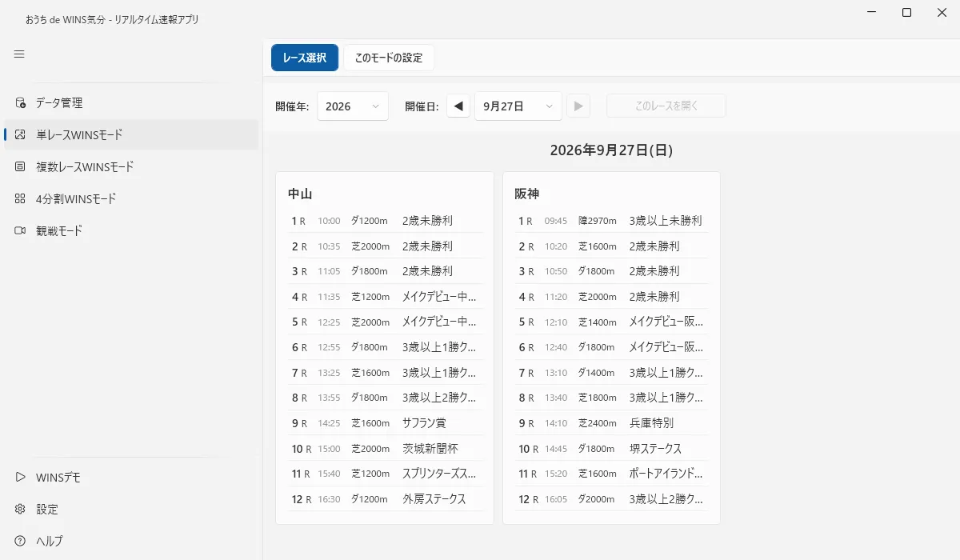
Task: Select 中山 10R 茨城新聞杯
Action: (385, 449)
